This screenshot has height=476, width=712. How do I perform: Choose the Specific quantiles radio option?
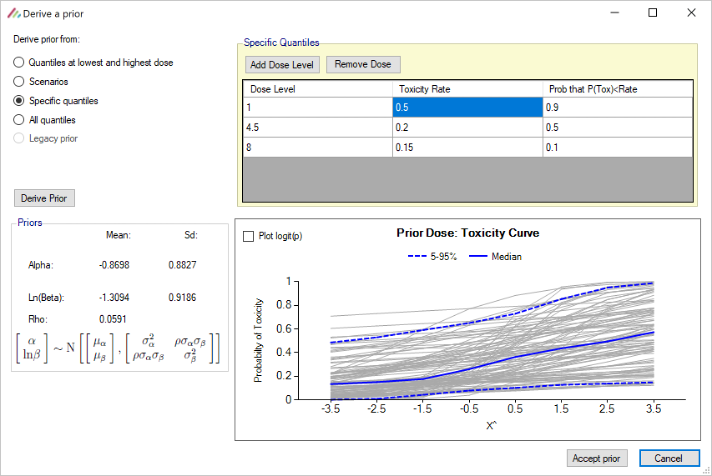(x=19, y=101)
